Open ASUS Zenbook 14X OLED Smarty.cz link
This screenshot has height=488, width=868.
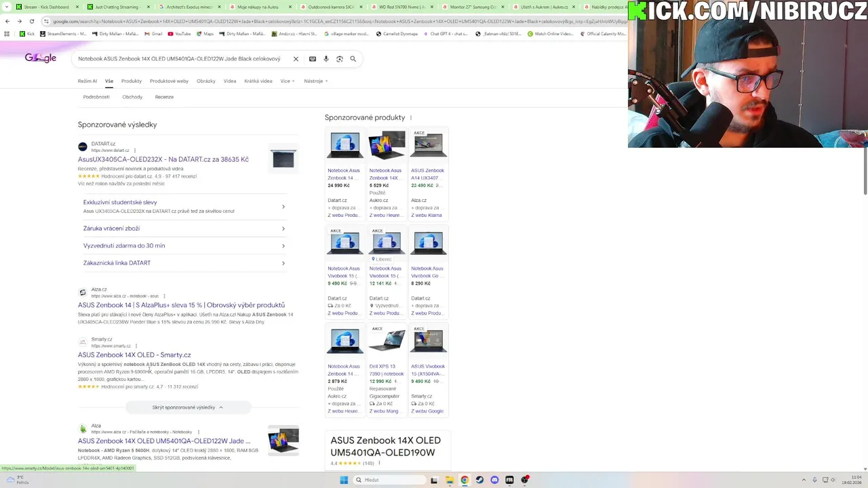coord(134,354)
